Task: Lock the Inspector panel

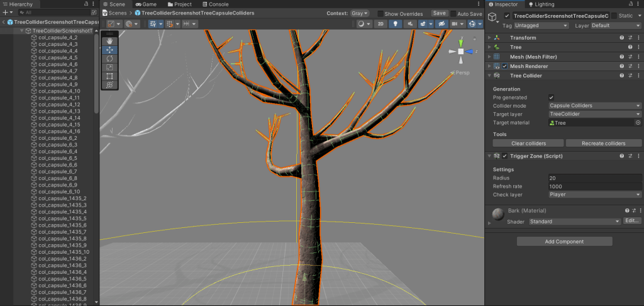Action: point(630,4)
